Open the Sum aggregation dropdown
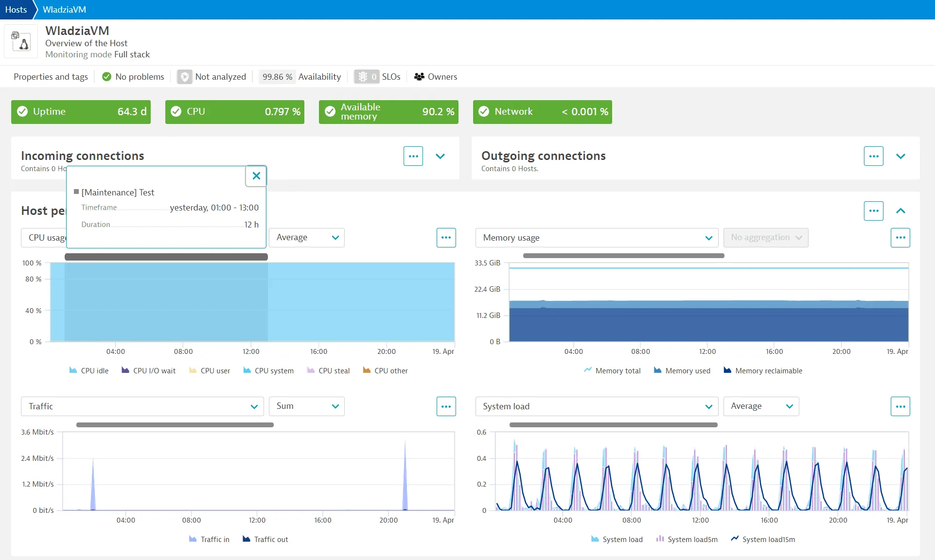 [x=307, y=406]
